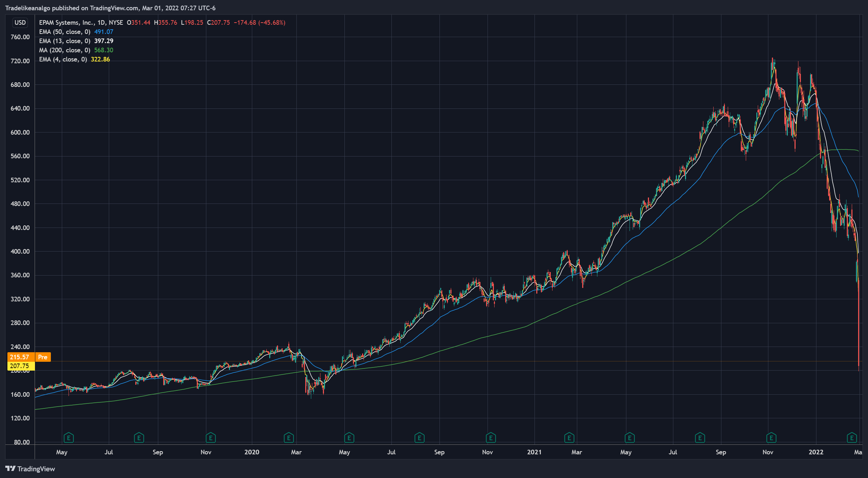Click the earnings E marker for Nov 2021

771,438
